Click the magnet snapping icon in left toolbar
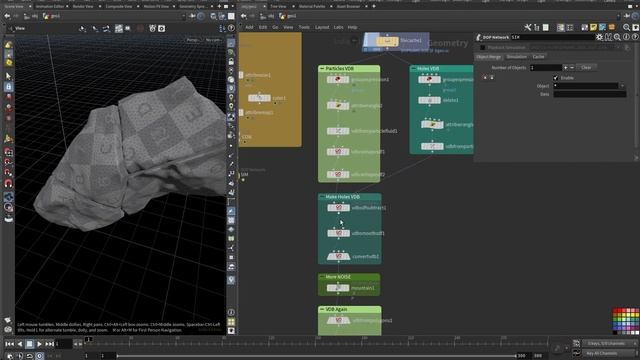The image size is (640, 360). click(8, 183)
